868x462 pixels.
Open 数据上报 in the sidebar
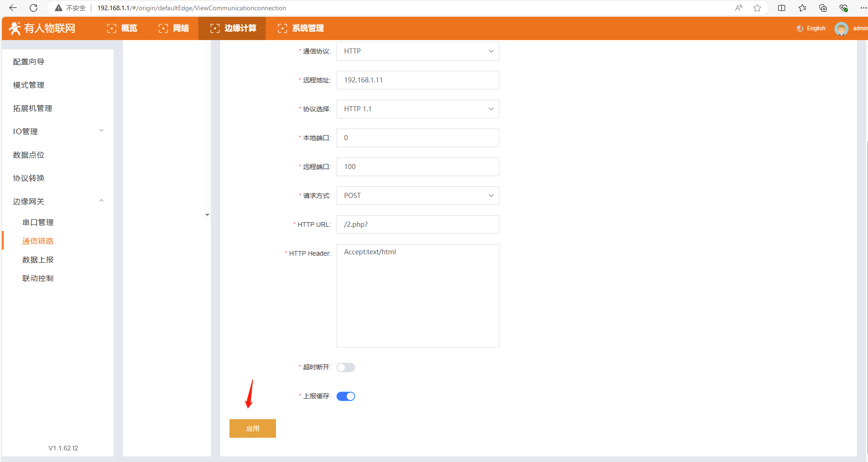click(x=38, y=260)
